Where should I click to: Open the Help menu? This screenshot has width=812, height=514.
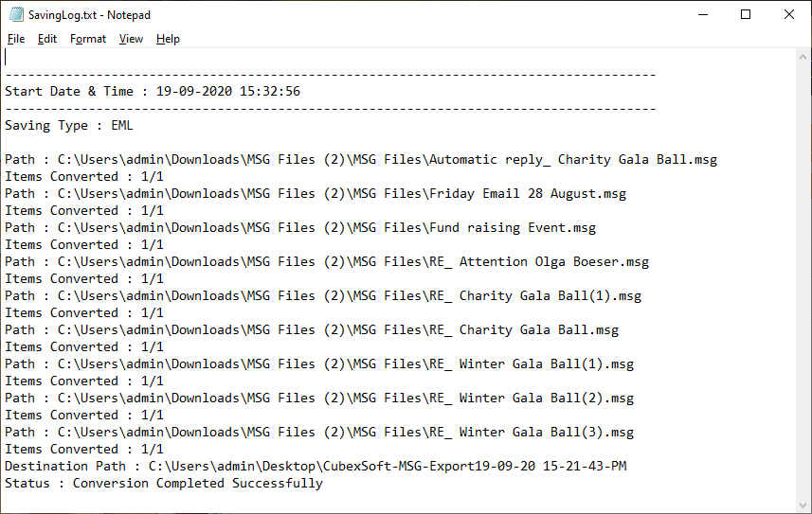168,39
